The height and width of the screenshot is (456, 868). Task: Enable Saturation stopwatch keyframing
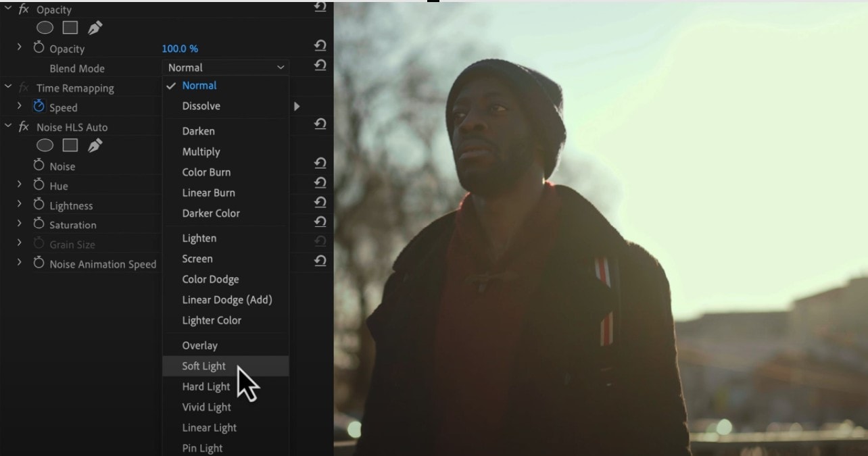[39, 224]
